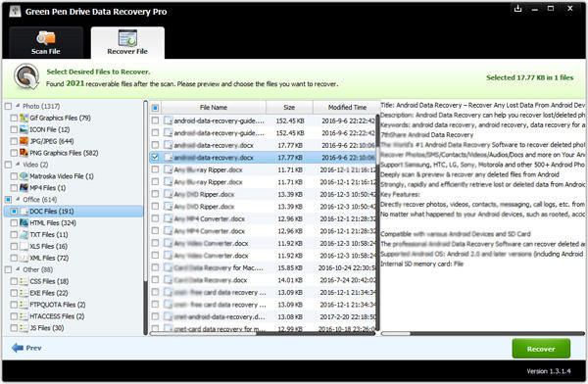Click the JPG/JPEG file type icon
This screenshot has width=588, height=384.
pos(24,141)
